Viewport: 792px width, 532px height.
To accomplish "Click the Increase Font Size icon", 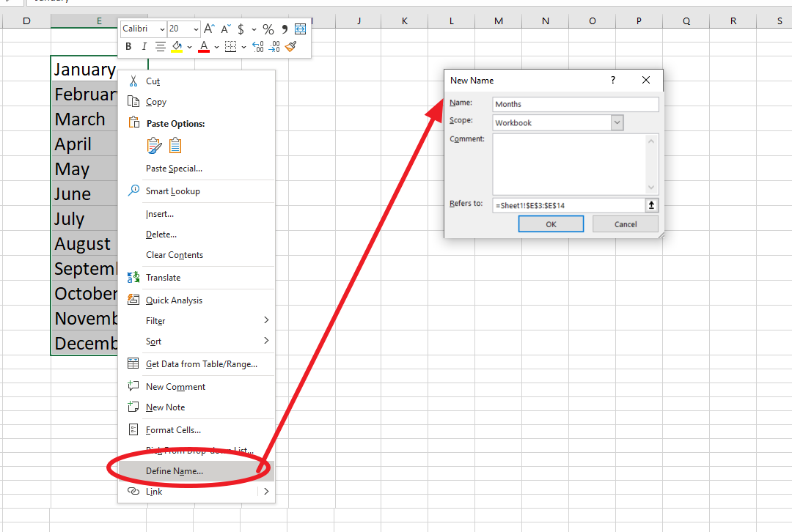I will (209, 29).
